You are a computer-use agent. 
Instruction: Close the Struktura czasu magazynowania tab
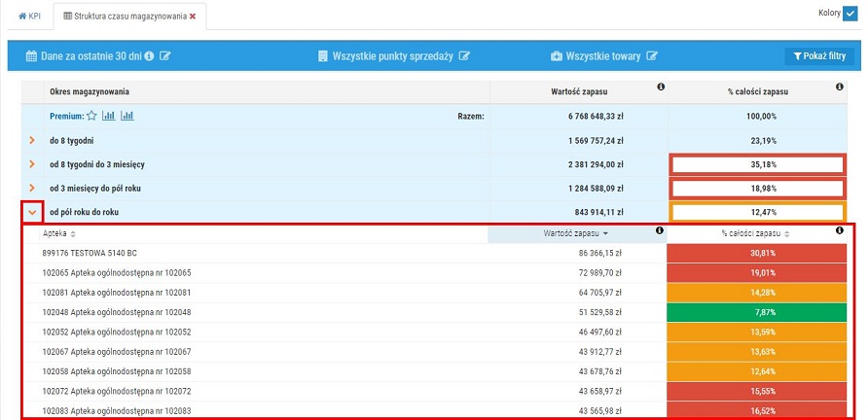click(x=193, y=17)
